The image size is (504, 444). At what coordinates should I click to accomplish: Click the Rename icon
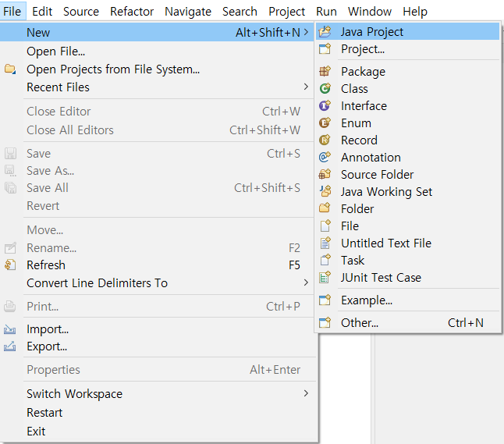[x=10, y=247]
